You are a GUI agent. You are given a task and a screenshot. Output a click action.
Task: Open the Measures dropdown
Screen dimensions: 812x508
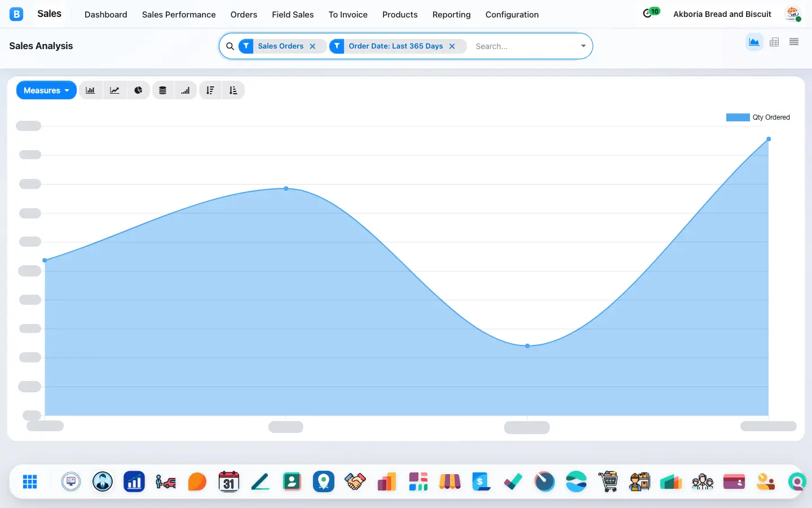(x=46, y=90)
